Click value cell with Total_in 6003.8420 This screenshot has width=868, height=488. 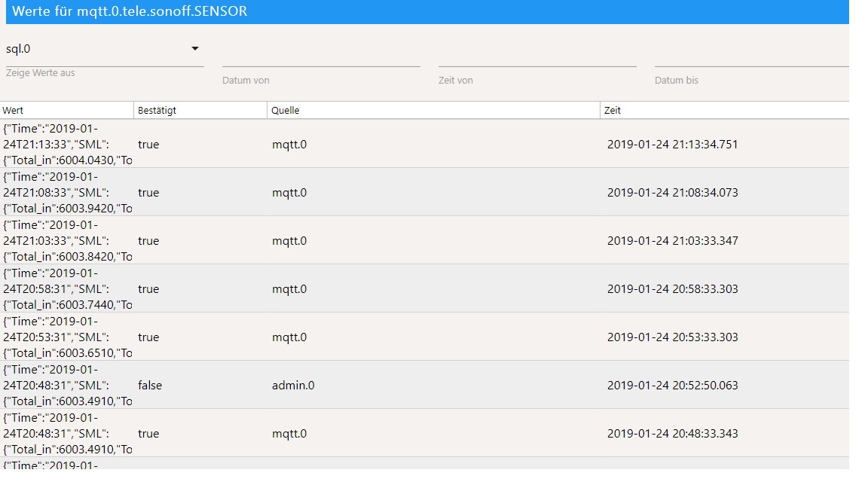click(x=67, y=241)
